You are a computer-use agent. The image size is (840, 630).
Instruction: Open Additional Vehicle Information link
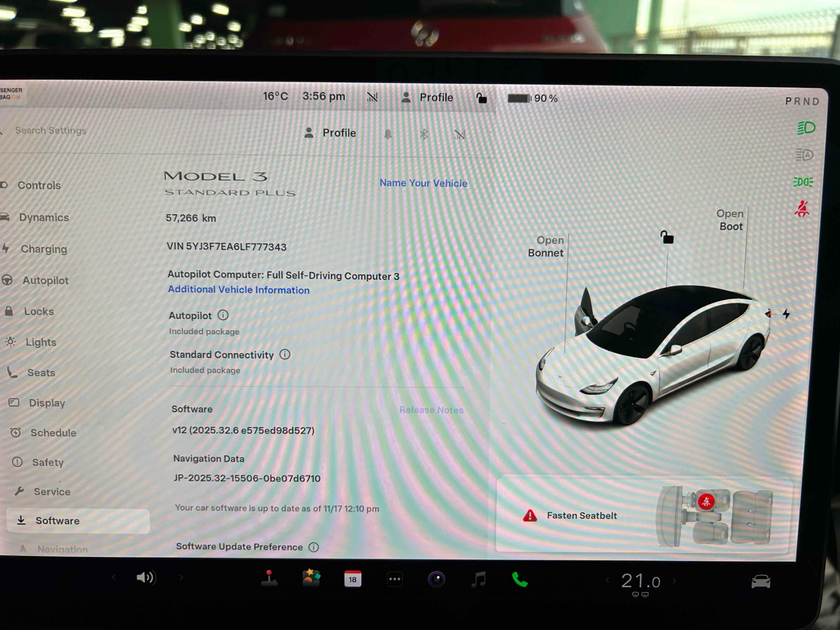point(238,290)
